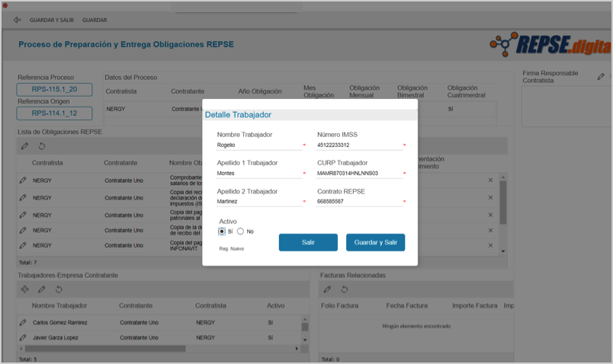Click the RPS-115.1_20 reference box
The height and width of the screenshot is (364, 613).
tap(54, 89)
